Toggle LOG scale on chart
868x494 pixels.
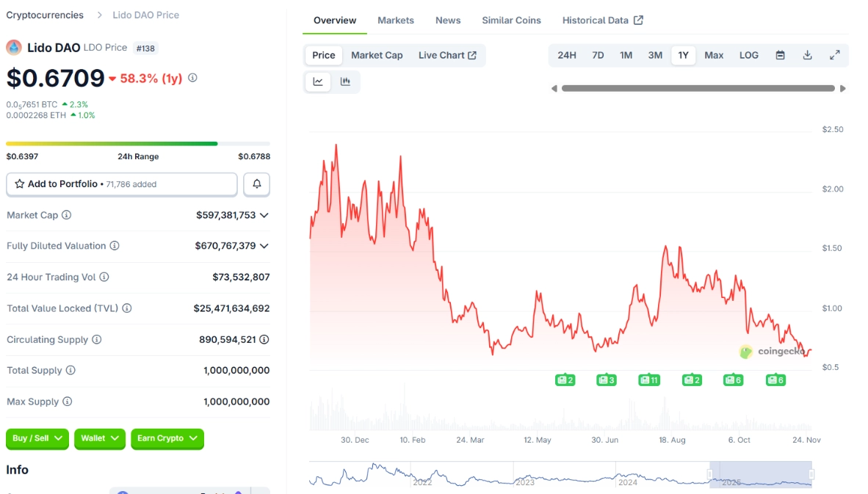point(748,55)
